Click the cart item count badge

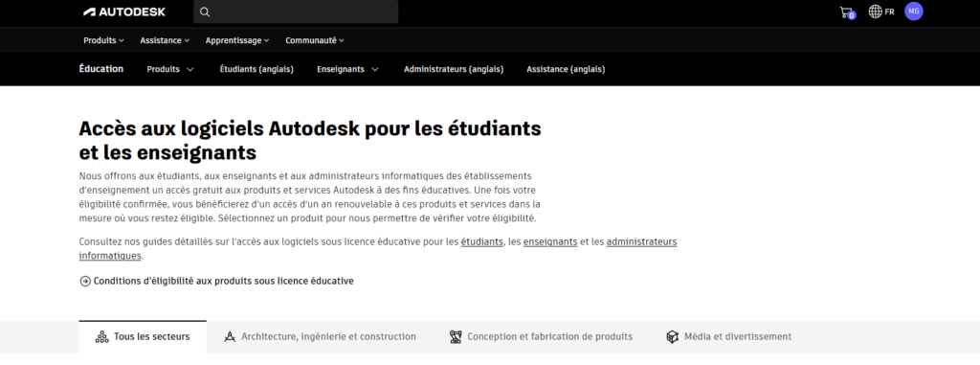click(852, 15)
